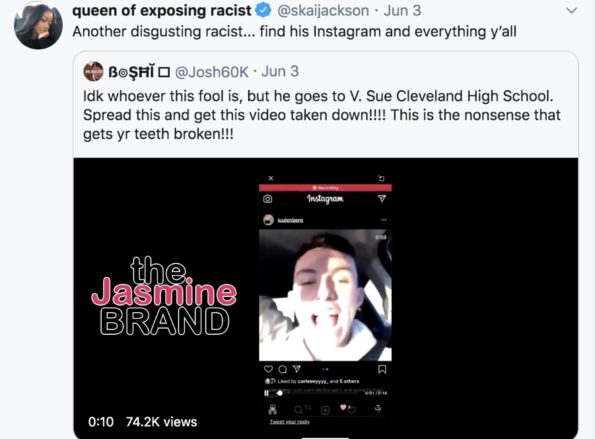Screen dimensions: 595x439
Task: Like the post with the heart icon
Action: (268, 369)
